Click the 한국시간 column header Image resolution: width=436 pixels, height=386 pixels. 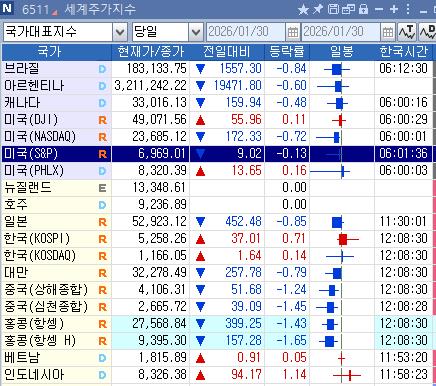click(403, 52)
